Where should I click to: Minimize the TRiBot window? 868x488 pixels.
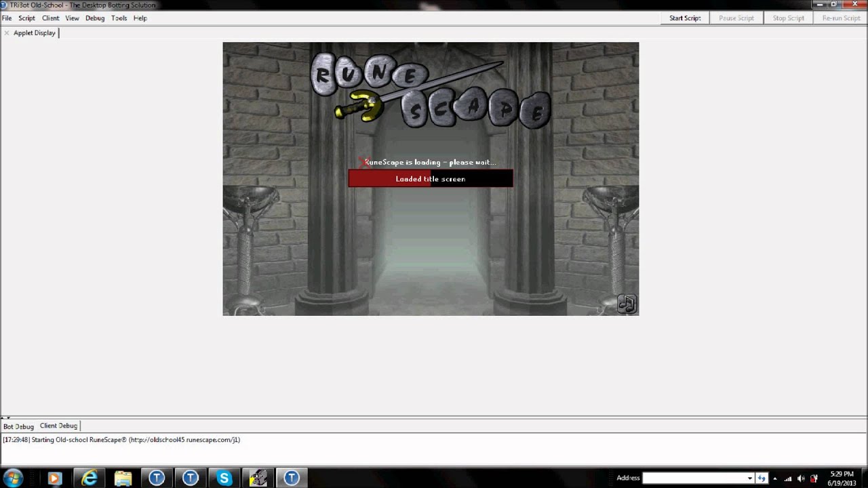(818, 5)
